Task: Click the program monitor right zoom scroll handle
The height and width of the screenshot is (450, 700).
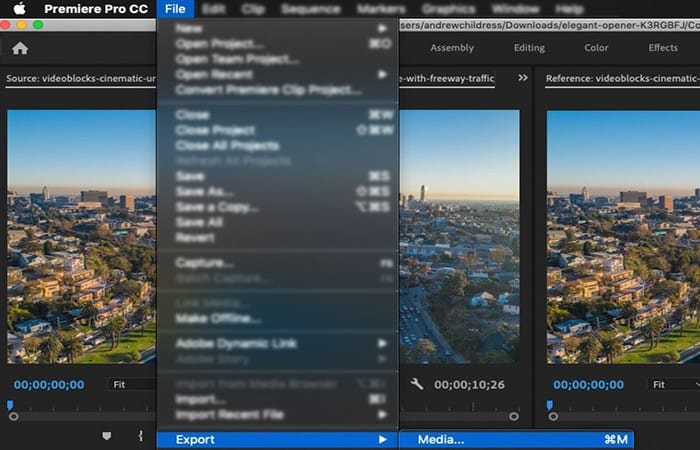Action: point(514,417)
